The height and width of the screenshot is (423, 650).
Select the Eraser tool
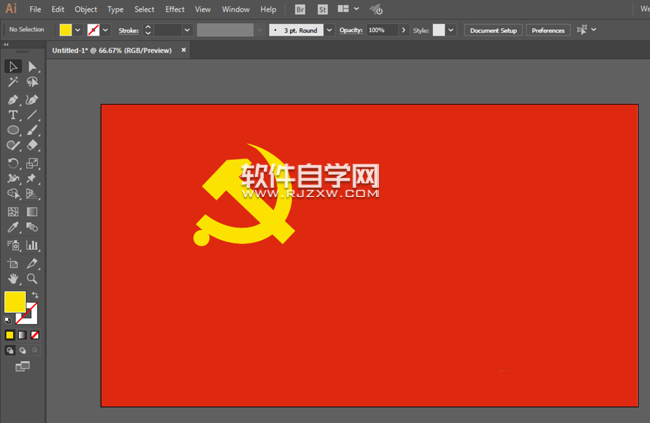[x=32, y=146]
